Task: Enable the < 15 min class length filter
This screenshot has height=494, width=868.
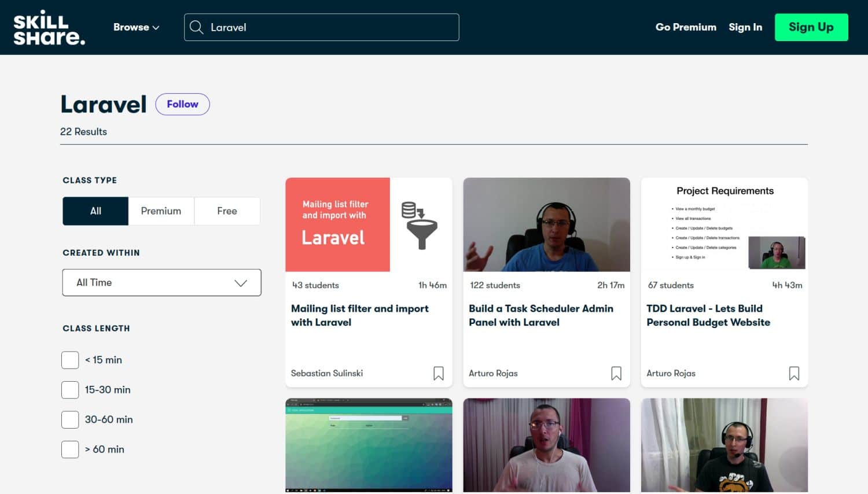Action: point(69,359)
